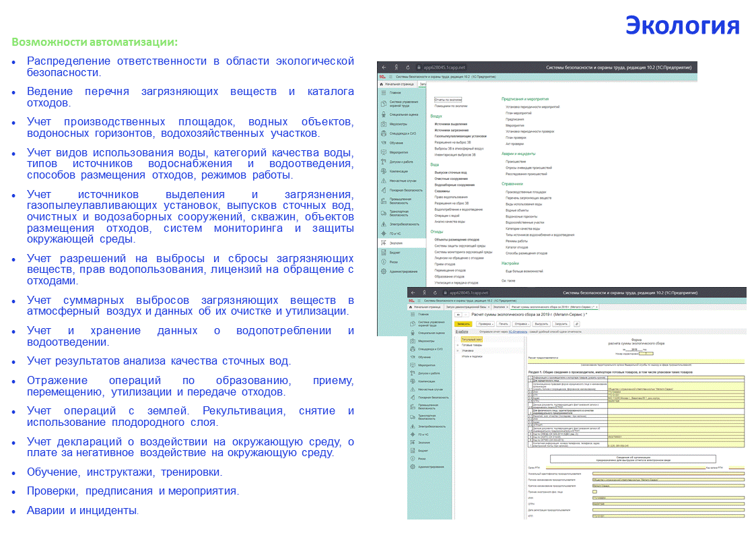The image size is (756, 535).
Task: Open Пожарная безопасность icon in back window sidebar
Action: pyautogui.click(x=384, y=190)
